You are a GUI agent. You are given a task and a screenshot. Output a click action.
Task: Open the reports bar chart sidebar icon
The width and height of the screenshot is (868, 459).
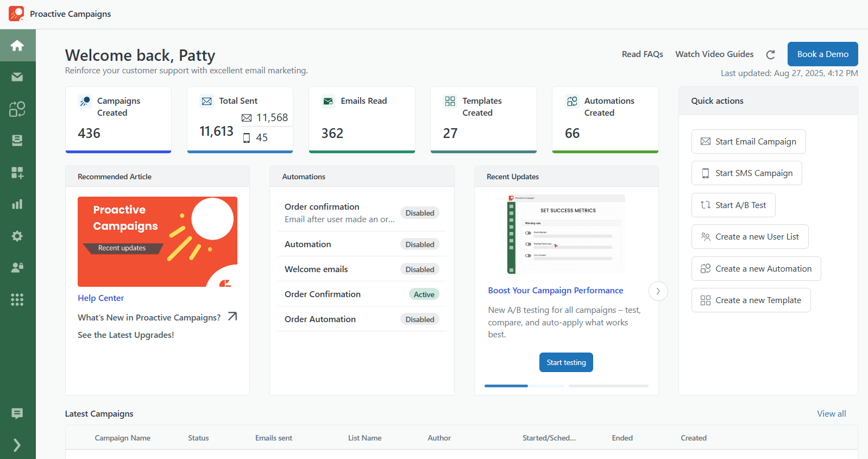(x=17, y=204)
